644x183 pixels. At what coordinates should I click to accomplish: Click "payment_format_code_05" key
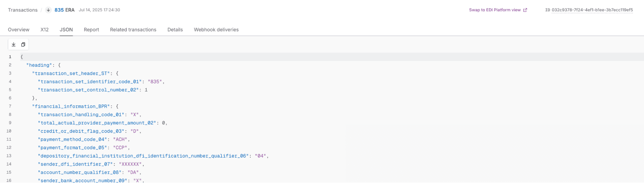72,148
